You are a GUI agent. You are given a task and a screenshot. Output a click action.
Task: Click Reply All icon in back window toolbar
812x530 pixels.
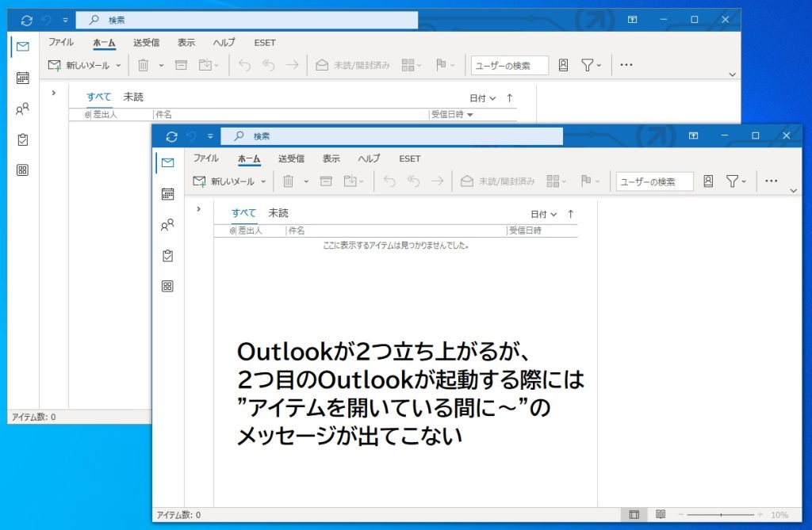[x=268, y=65]
